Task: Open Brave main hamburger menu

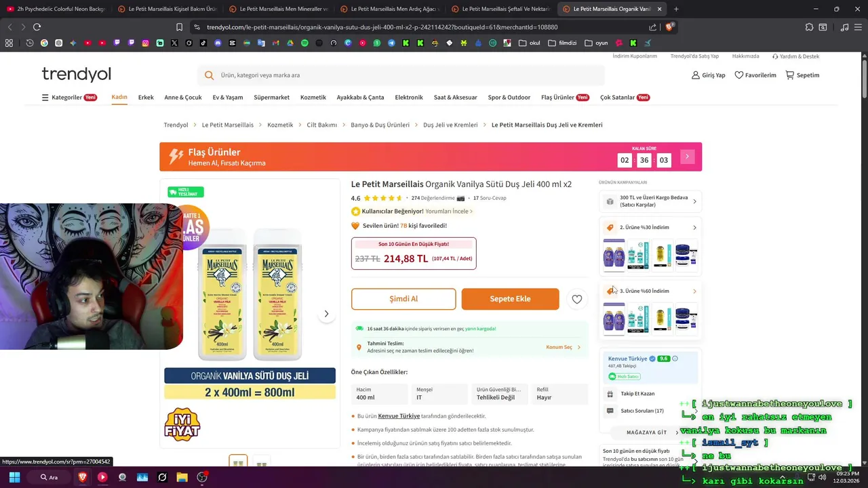Action: click(859, 27)
